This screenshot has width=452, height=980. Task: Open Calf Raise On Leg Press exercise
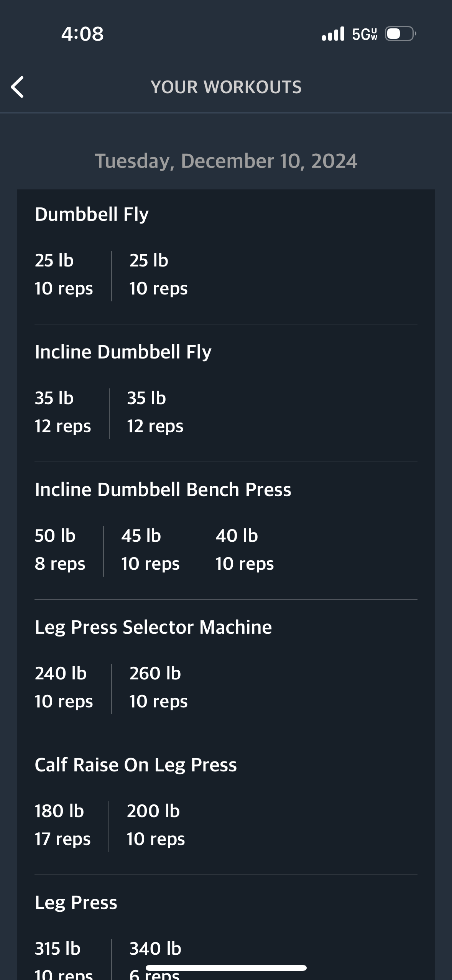point(136,765)
